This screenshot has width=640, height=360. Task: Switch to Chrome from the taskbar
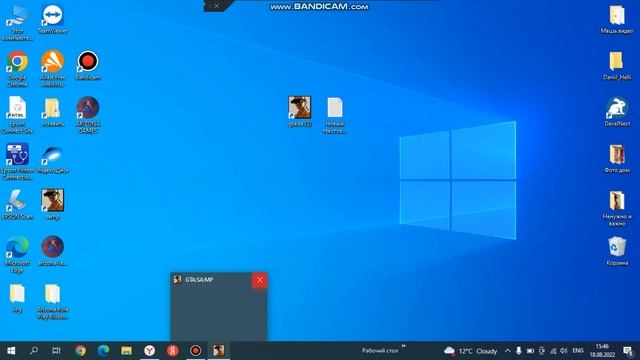(80, 351)
